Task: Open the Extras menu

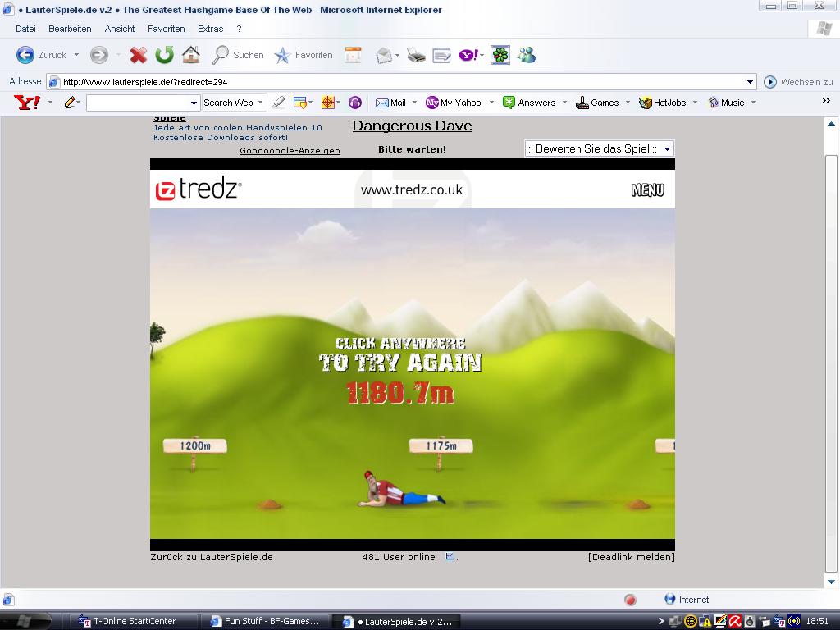Action: tap(210, 29)
